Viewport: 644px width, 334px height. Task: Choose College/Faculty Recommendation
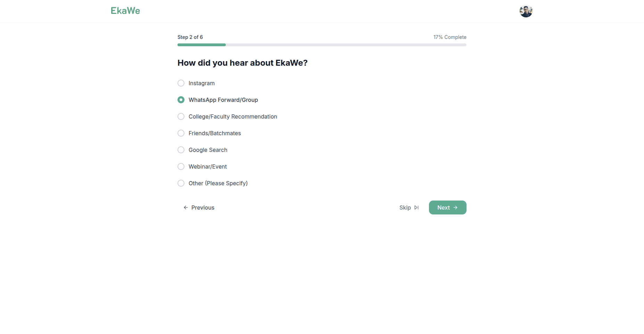click(181, 116)
